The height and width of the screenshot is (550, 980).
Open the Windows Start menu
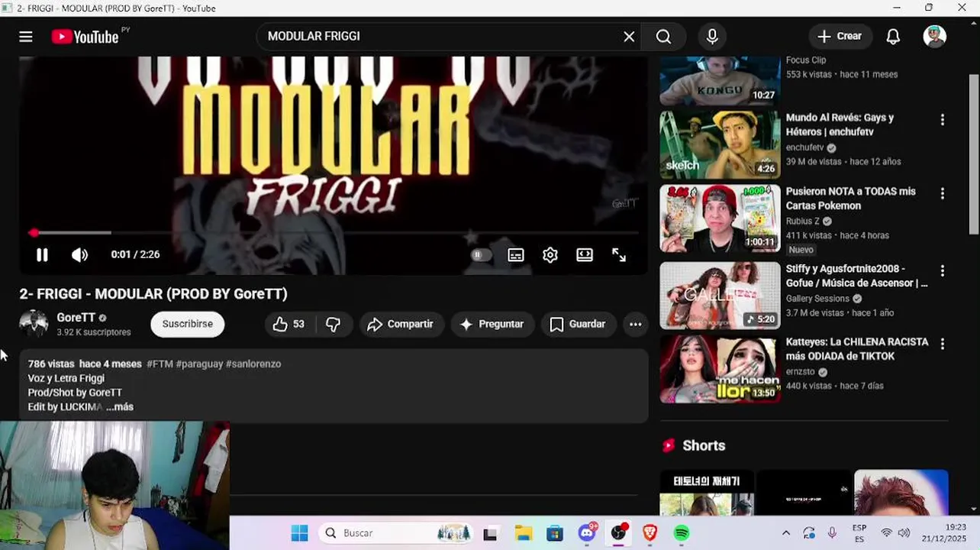pyautogui.click(x=299, y=533)
